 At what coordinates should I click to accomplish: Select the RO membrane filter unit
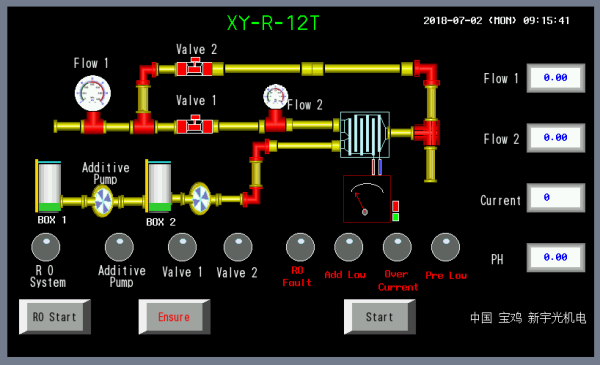tap(365, 135)
